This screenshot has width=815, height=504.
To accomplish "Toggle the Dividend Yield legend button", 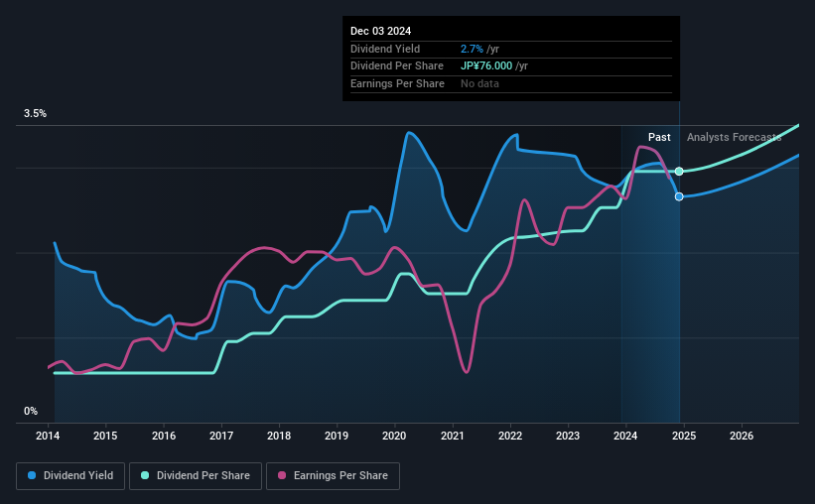I will pyautogui.click(x=70, y=476).
